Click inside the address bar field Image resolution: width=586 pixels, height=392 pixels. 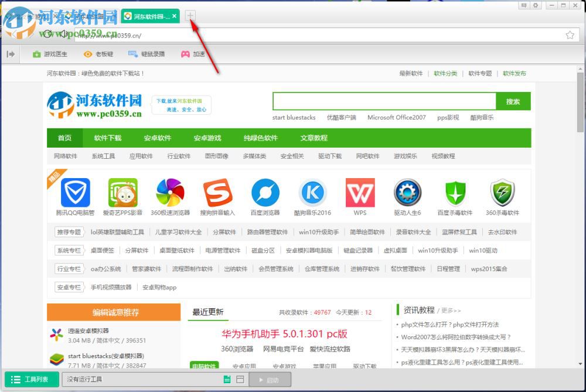pyautogui.click(x=293, y=35)
